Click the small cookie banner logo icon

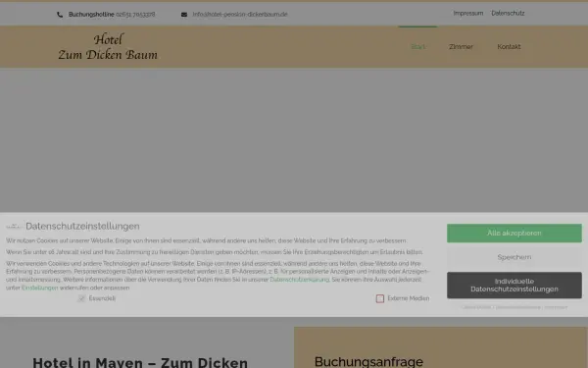click(14, 226)
